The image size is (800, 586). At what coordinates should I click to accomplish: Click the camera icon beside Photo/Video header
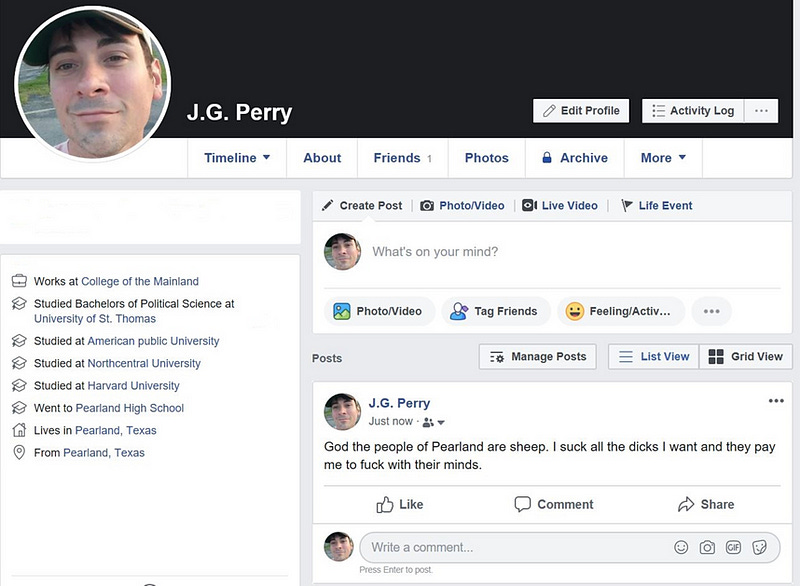click(427, 206)
